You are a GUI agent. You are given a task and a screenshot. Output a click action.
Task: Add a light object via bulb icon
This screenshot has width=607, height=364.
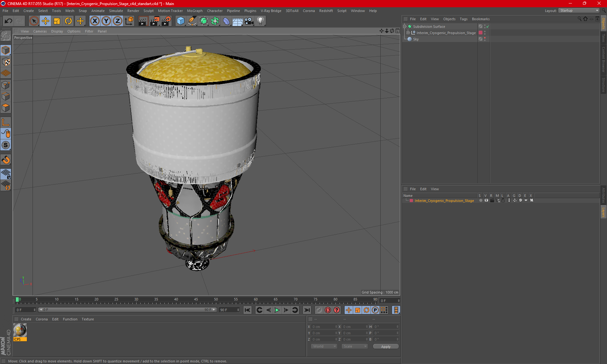pyautogui.click(x=260, y=21)
